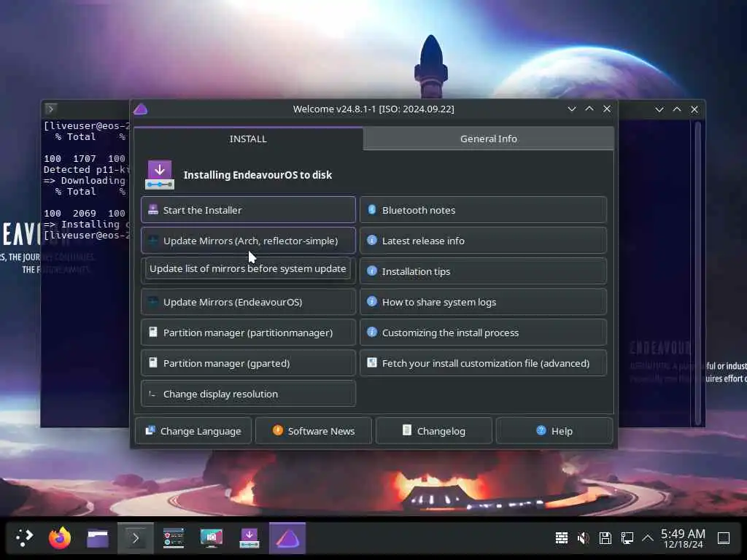Open the application launcher in taskbar
The image size is (747, 560).
click(24, 538)
